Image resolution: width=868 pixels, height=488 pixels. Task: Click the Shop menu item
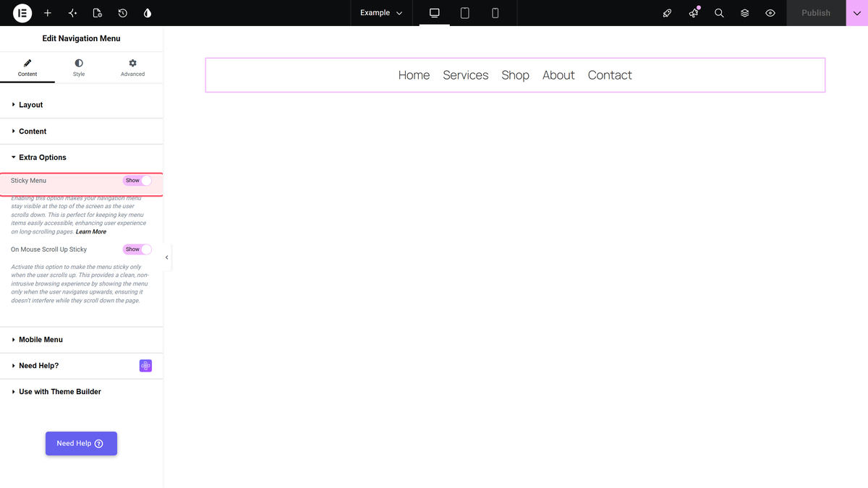(516, 75)
